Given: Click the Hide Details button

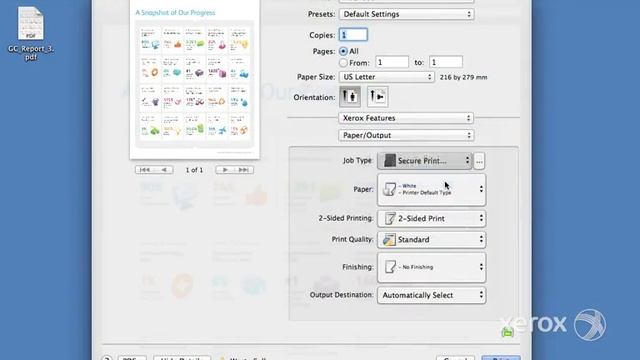Looking at the screenshot, I should click(x=182, y=358).
